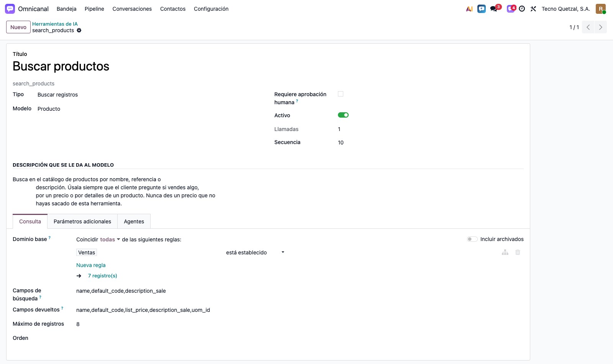613x364 pixels.
Task: Open the Ventas field selector
Action: click(x=87, y=253)
